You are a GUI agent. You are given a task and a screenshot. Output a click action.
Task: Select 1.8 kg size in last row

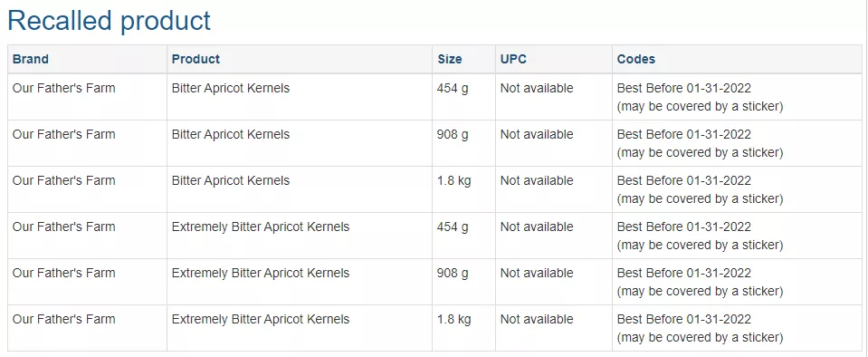point(454,319)
